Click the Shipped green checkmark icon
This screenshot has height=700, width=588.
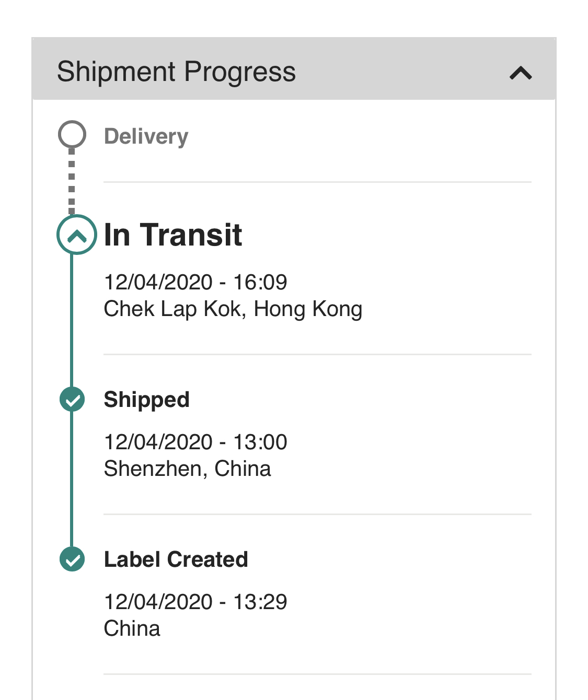coord(72,400)
